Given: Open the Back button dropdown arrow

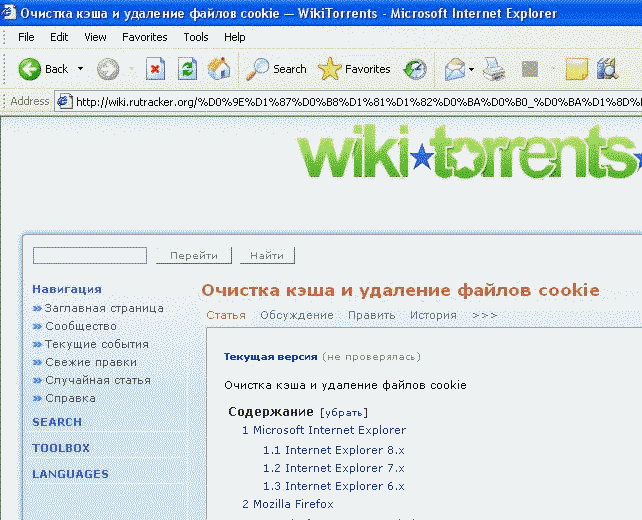Looking at the screenshot, I should (x=81, y=69).
